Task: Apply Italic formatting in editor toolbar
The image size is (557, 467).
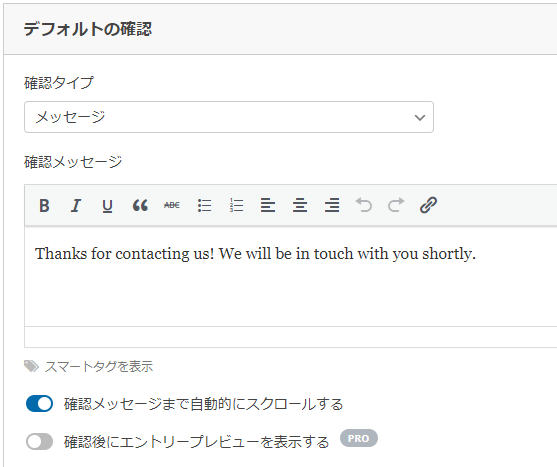Action: (75, 205)
